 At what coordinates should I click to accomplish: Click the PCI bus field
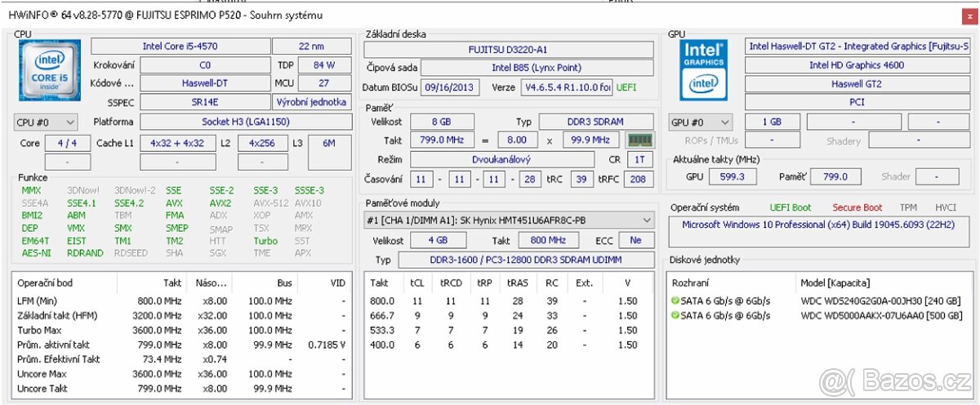(857, 103)
